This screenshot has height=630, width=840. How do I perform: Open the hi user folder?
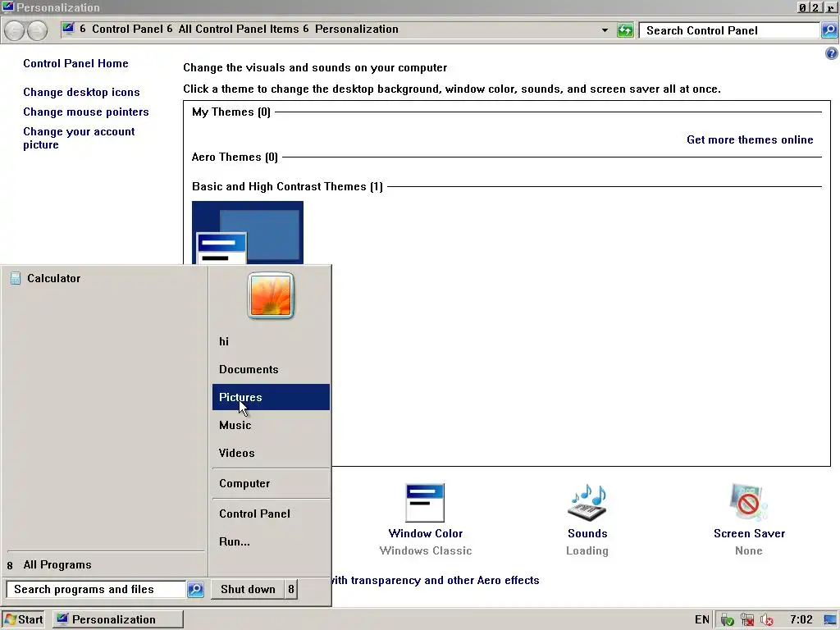tap(271, 341)
